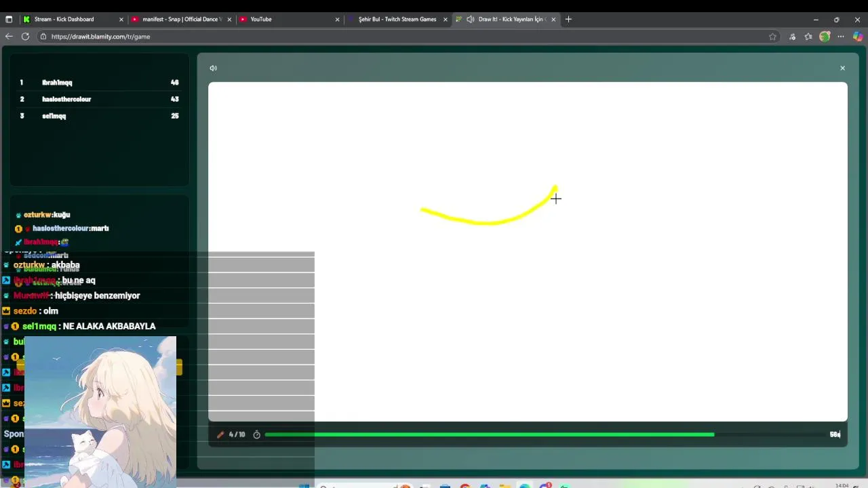Image resolution: width=868 pixels, height=488 pixels.
Task: Click chat message 'hiçbişeye benzemiyor'
Action: point(97,296)
